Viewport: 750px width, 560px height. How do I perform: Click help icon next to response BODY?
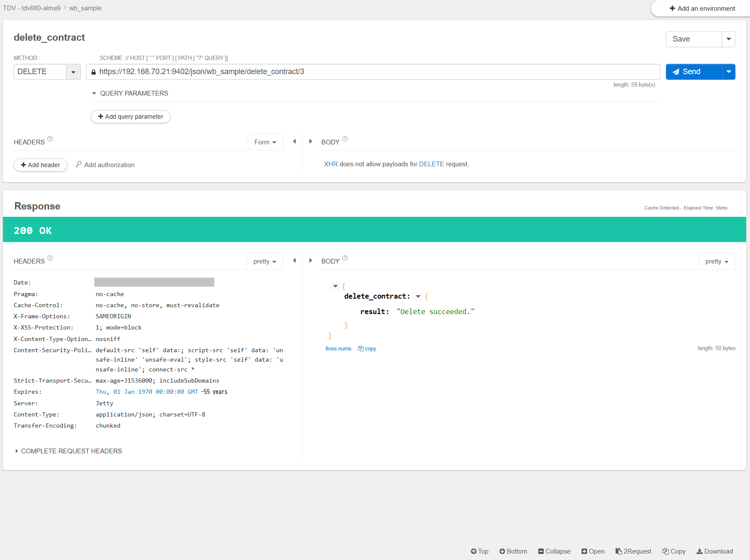tap(345, 258)
